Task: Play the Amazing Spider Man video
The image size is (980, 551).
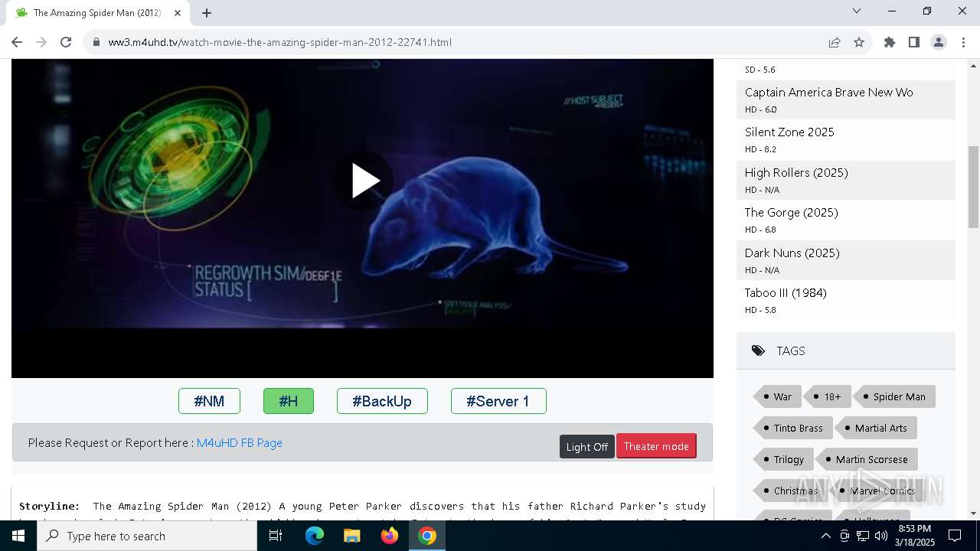Action: click(363, 181)
